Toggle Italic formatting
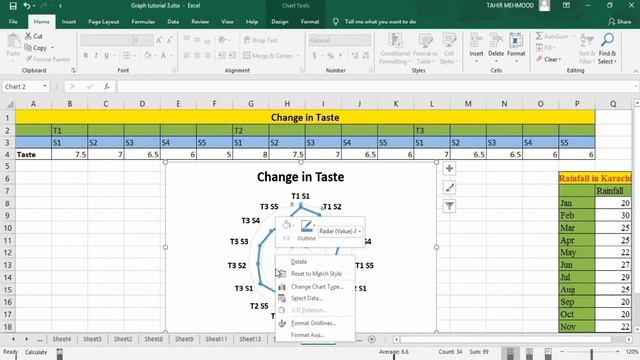This screenshot has height=360, width=640. coord(96,56)
